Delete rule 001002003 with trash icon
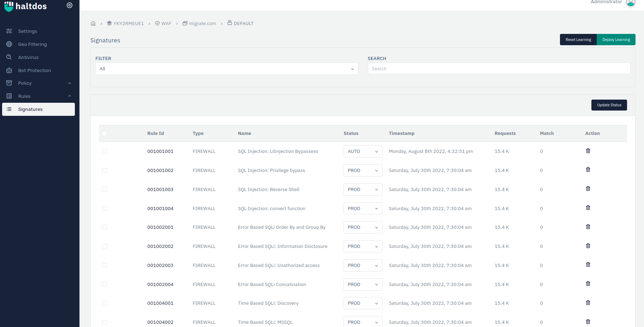The image size is (644, 327). [588, 264]
